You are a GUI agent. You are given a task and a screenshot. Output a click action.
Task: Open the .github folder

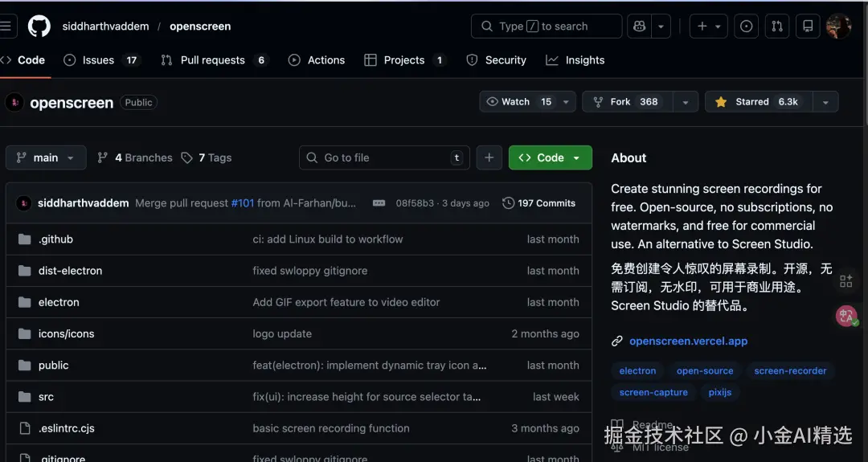55,239
